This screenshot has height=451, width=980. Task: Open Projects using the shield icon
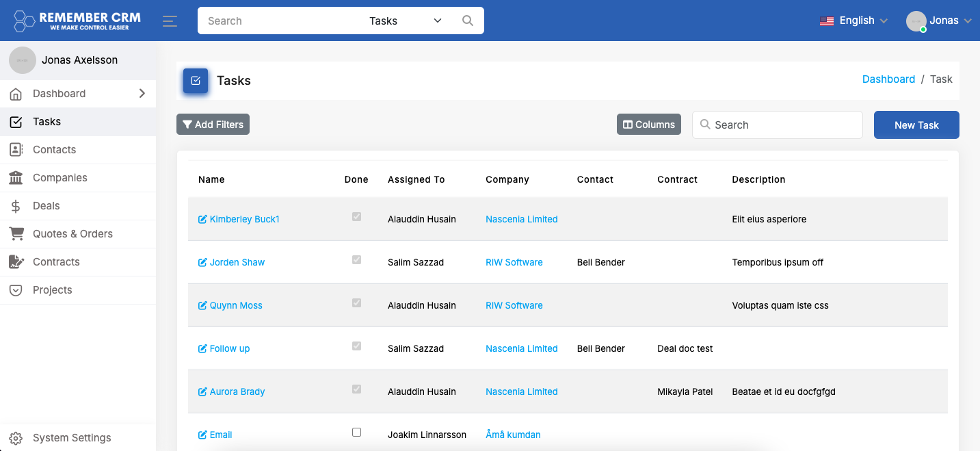point(16,289)
